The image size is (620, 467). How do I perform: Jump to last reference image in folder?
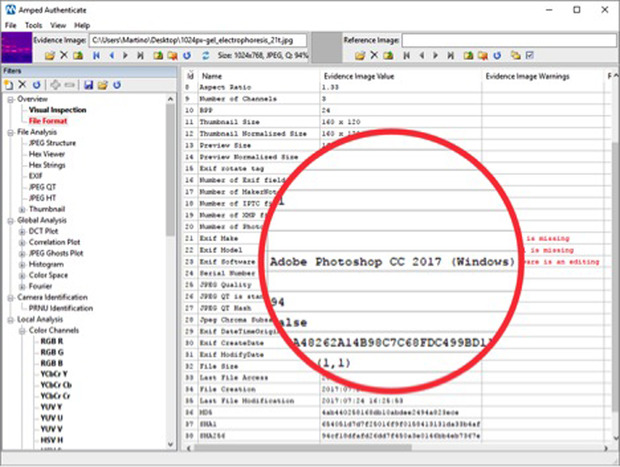[x=450, y=55]
